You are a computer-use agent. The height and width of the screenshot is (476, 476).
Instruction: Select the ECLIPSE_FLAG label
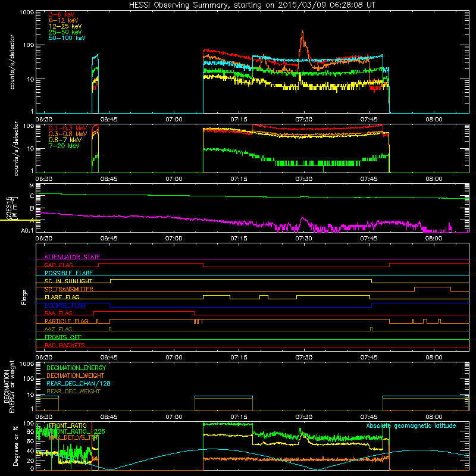click(65, 305)
